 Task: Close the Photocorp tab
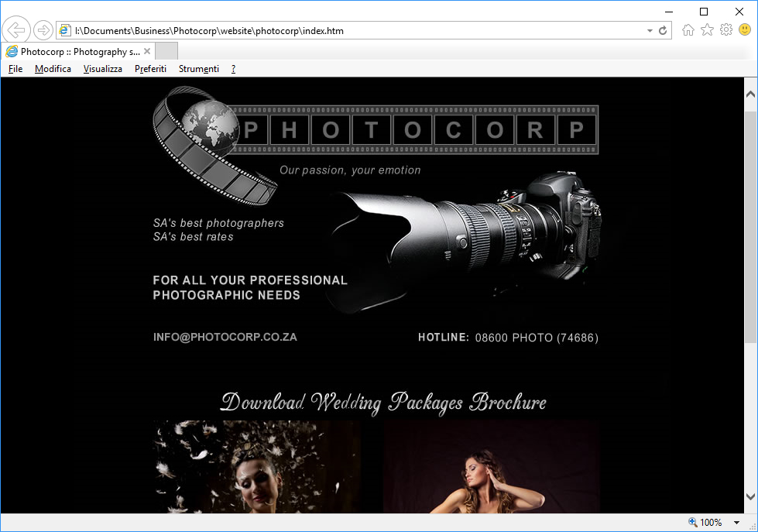[x=147, y=51]
